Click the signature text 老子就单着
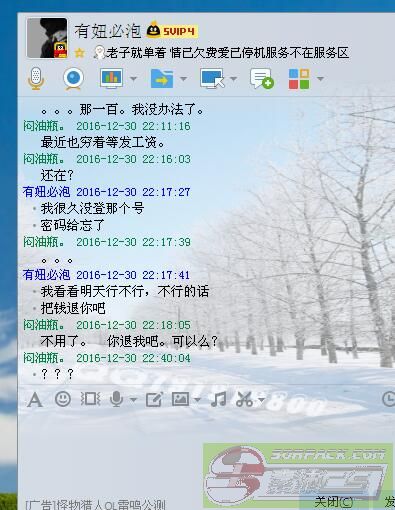395x510 pixels. 136,53
